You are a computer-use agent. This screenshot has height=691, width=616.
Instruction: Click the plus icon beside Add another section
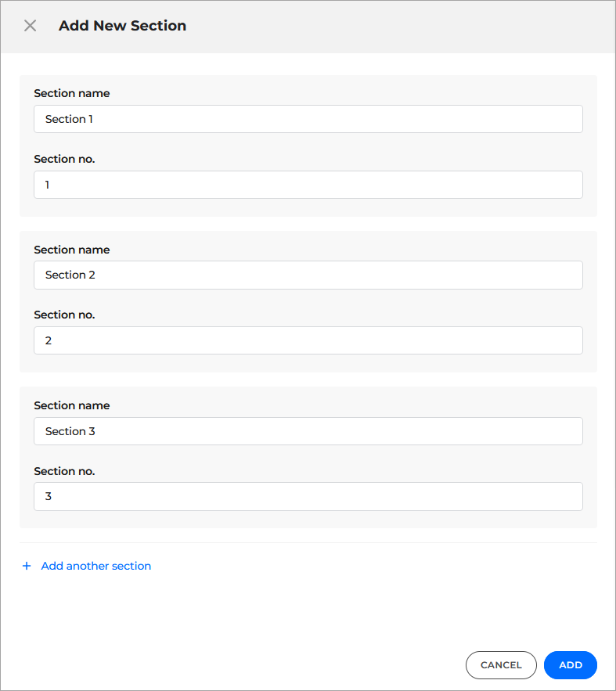tap(27, 566)
